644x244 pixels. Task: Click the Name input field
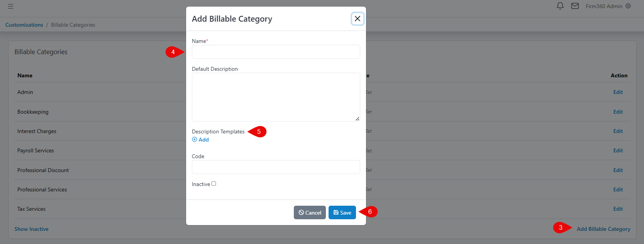(276, 51)
